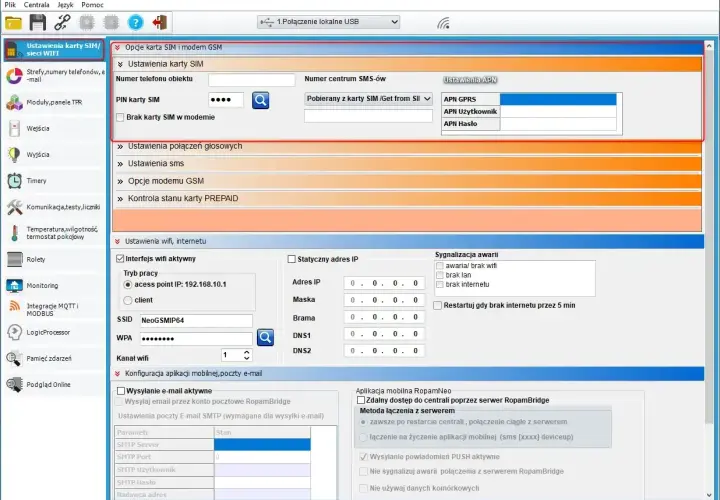Select acess point IP 192.168.10.1 mode
Screen dimensions: 720x500
pos(128,285)
